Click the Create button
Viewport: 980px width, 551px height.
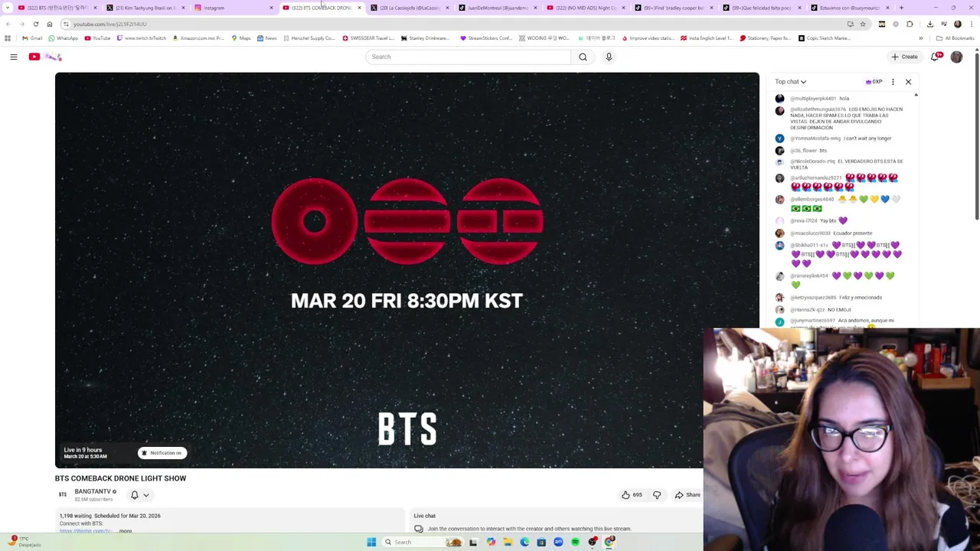[x=904, y=57]
